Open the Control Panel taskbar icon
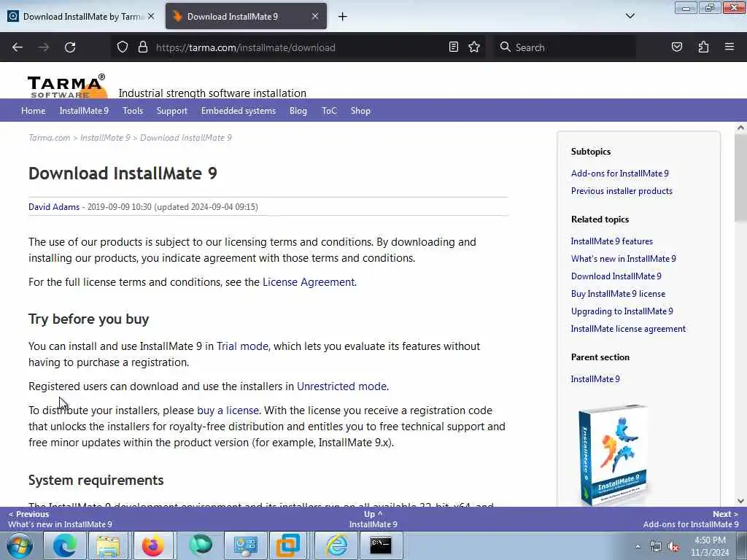The width and height of the screenshot is (747, 560). (x=245, y=545)
